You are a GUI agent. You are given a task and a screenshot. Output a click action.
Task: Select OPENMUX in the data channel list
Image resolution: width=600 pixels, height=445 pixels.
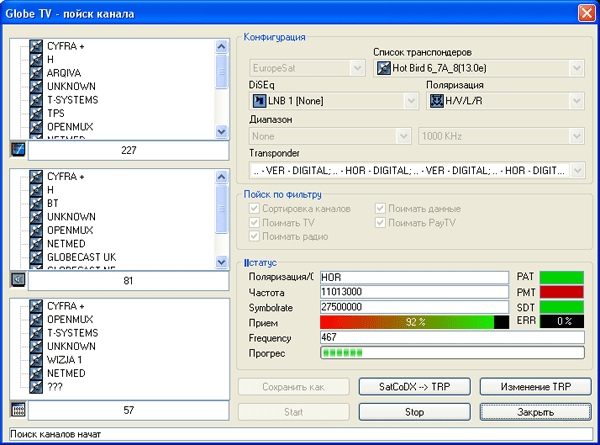(70, 319)
